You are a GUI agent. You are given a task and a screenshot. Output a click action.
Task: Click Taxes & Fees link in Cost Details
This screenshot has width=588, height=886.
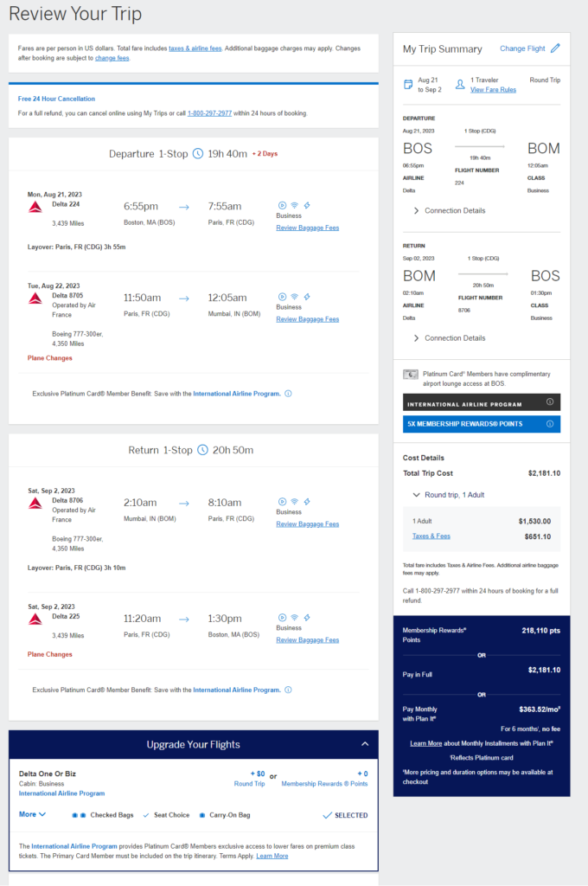click(431, 536)
